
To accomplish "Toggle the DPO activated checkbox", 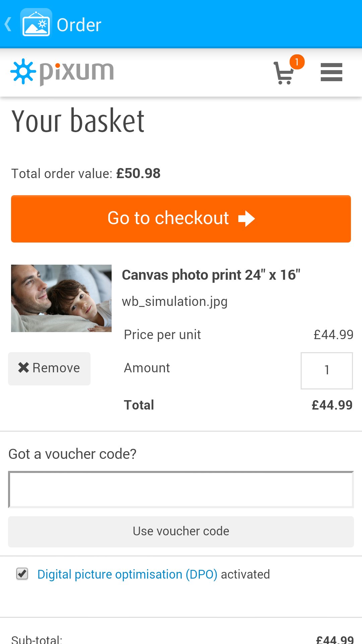I will (22, 574).
